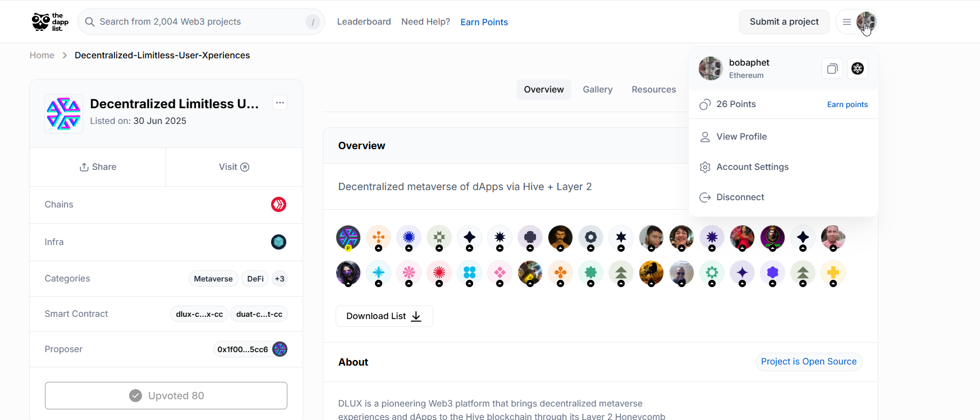The height and width of the screenshot is (420, 980).
Task: Click the woman in red upvoter avatar
Action: (742, 238)
